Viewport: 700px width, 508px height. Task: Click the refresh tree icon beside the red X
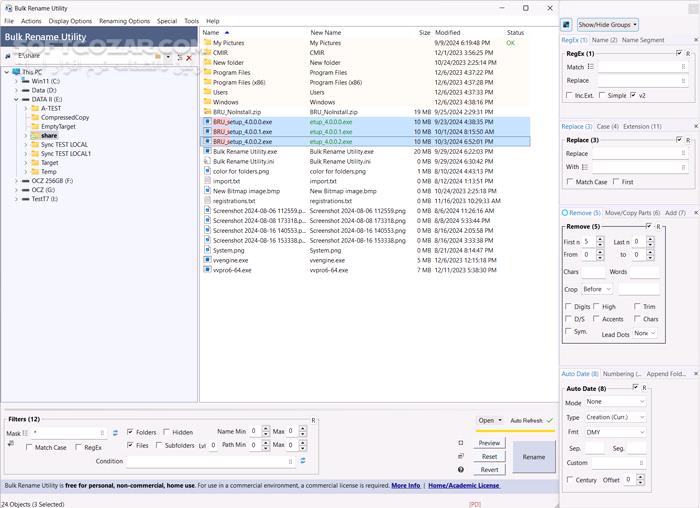click(179, 58)
